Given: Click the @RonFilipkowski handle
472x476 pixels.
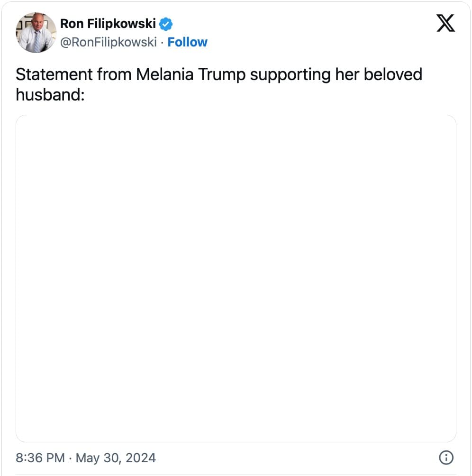Looking at the screenshot, I should (x=108, y=42).
